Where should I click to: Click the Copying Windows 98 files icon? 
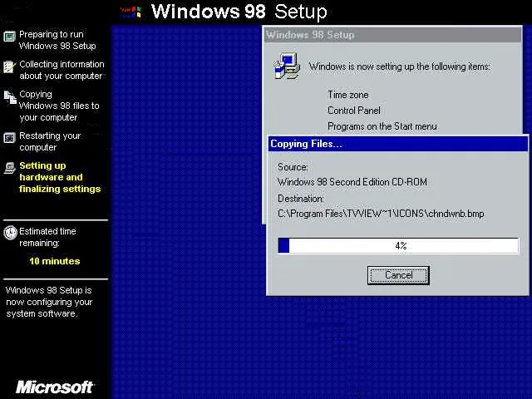[10, 97]
